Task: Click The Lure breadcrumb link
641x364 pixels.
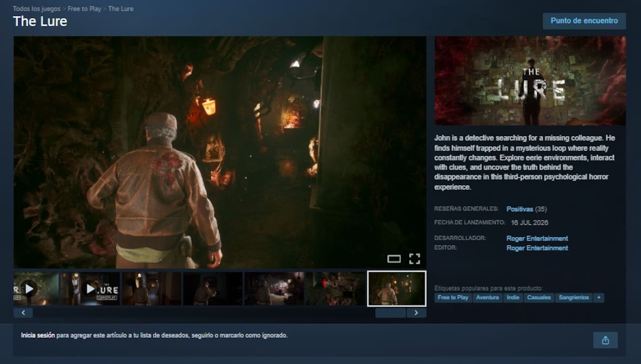Action: (121, 9)
